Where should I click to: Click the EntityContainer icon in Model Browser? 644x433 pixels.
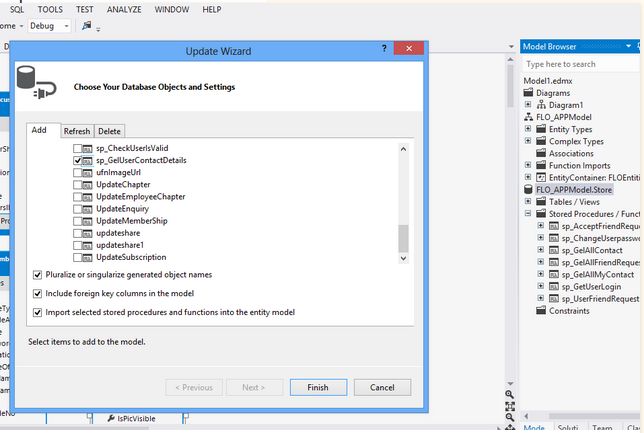coord(541,177)
